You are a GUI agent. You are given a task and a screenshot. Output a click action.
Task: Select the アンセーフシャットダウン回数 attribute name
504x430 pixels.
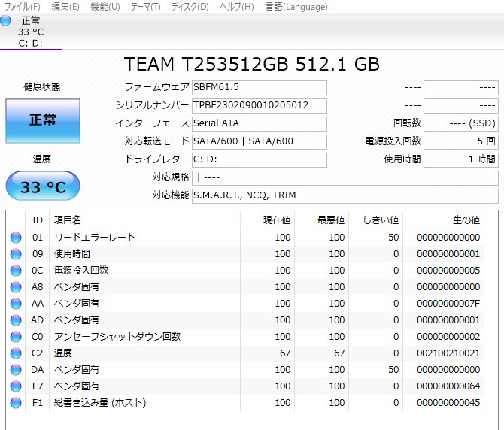[117, 337]
